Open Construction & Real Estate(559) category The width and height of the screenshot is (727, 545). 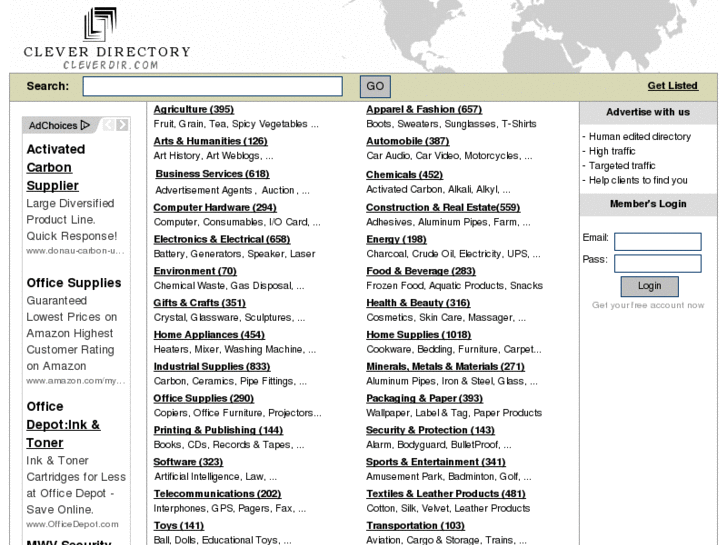pyautogui.click(x=443, y=207)
